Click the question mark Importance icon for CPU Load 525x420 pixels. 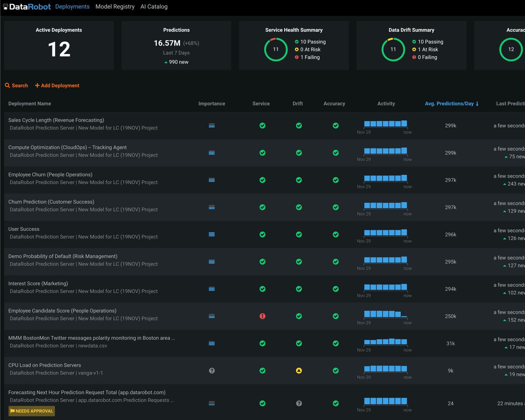click(x=212, y=371)
